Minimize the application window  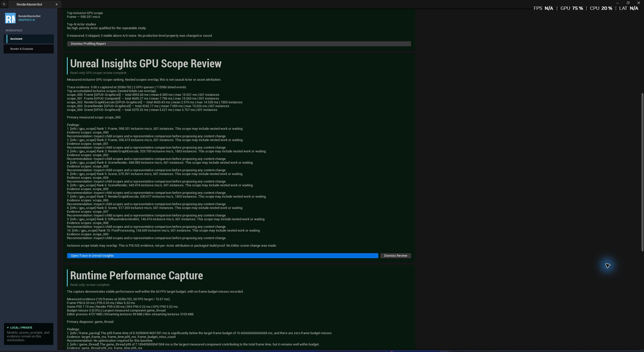[617, 3]
